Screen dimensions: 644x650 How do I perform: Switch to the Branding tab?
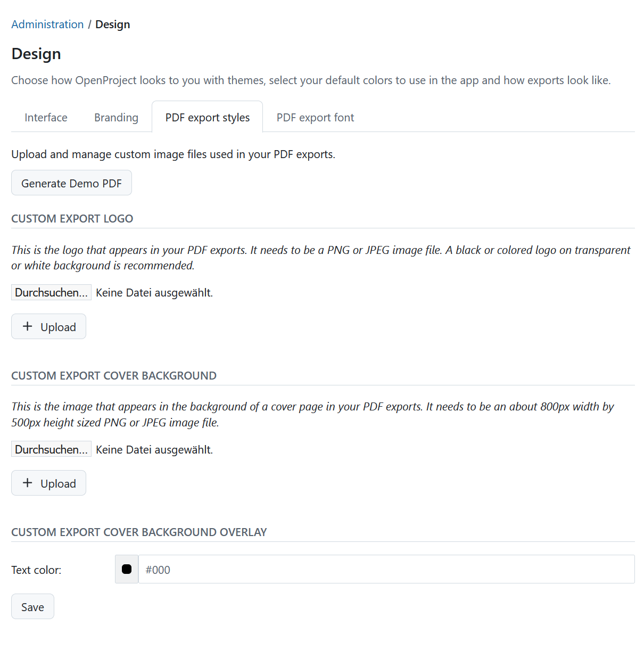pyautogui.click(x=115, y=117)
